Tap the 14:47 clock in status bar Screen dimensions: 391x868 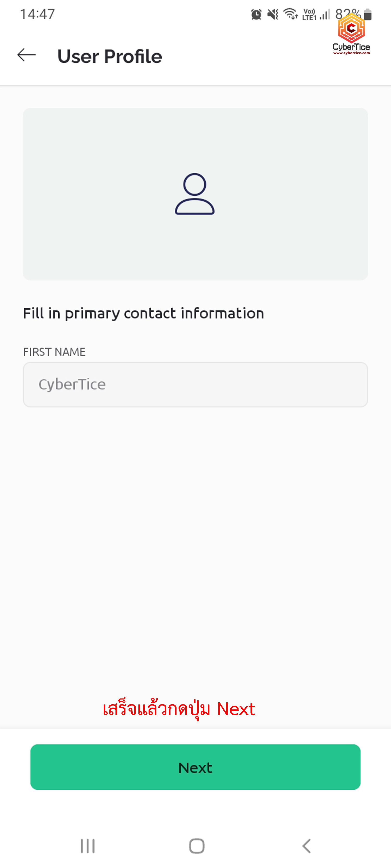point(37,14)
